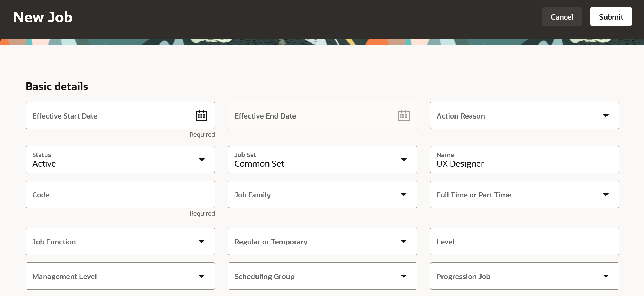The width and height of the screenshot is (644, 296).
Task: Click the Scheduling Group label
Action: pyautogui.click(x=264, y=277)
